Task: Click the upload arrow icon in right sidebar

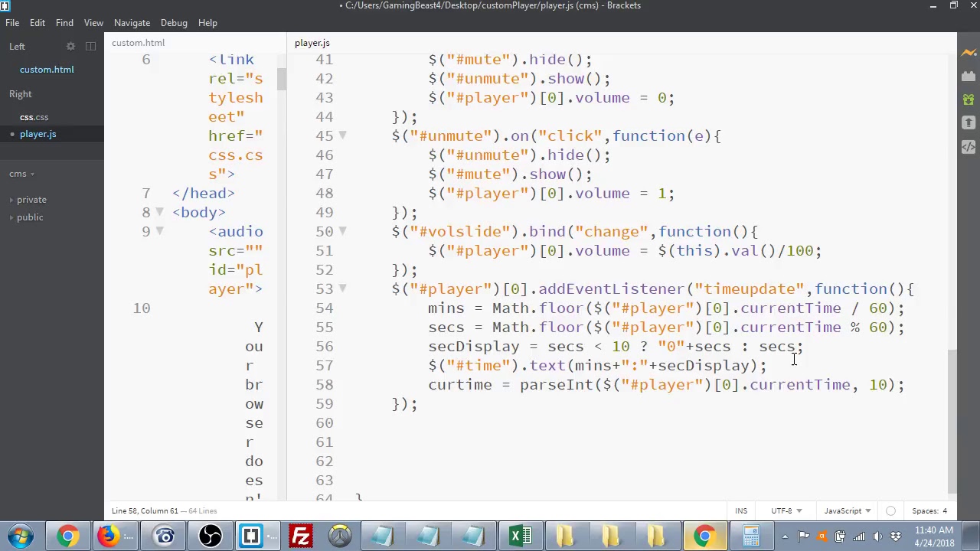Action: (969, 122)
